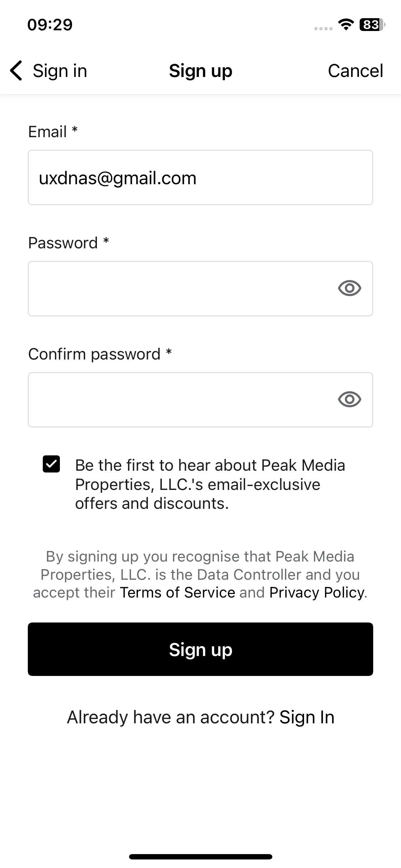401x868 pixels.
Task: Focus the Email input field
Action: tap(200, 177)
